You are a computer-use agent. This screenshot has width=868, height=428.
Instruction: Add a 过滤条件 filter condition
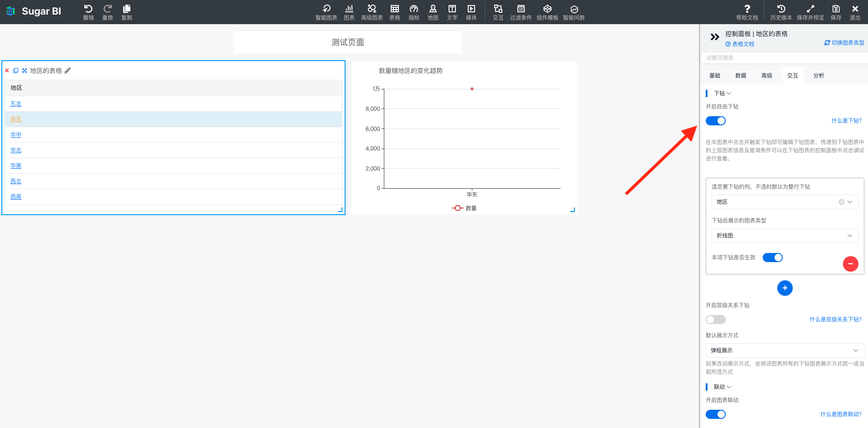coord(521,12)
